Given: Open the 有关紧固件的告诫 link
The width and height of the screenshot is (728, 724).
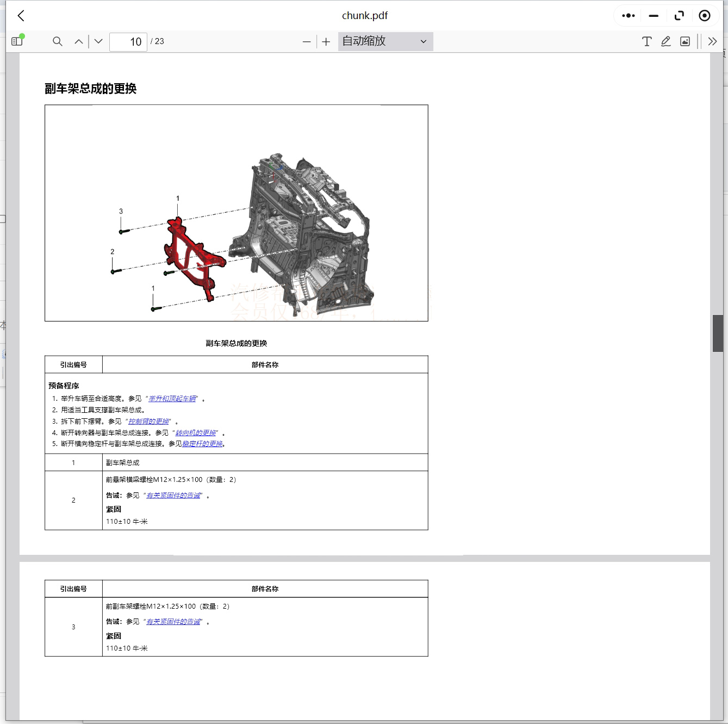Looking at the screenshot, I should click(x=174, y=495).
